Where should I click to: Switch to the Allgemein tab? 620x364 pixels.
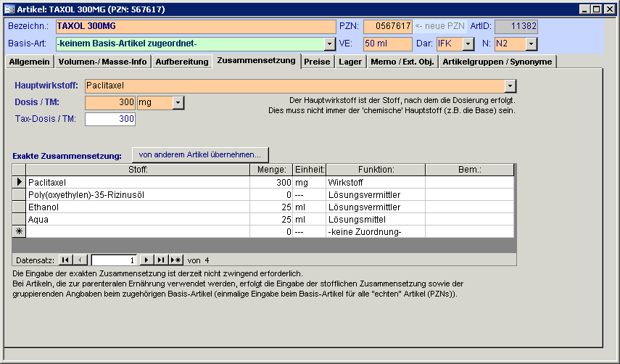pos(29,62)
